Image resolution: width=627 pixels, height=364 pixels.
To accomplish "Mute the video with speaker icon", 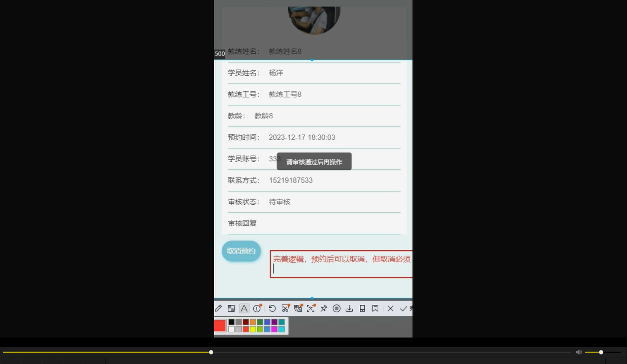I will 579,352.
